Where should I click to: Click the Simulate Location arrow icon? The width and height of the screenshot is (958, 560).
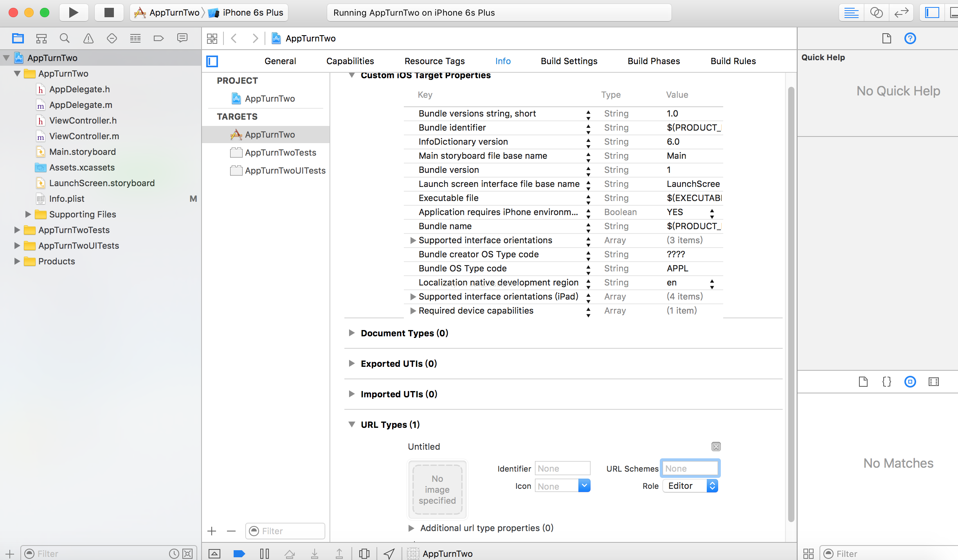[x=389, y=553]
